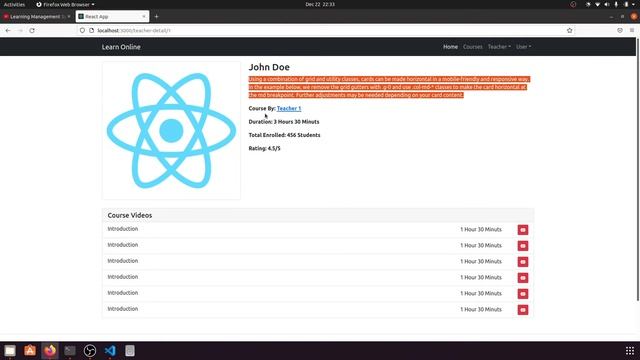Click the Learn Online brand link

(x=121, y=47)
